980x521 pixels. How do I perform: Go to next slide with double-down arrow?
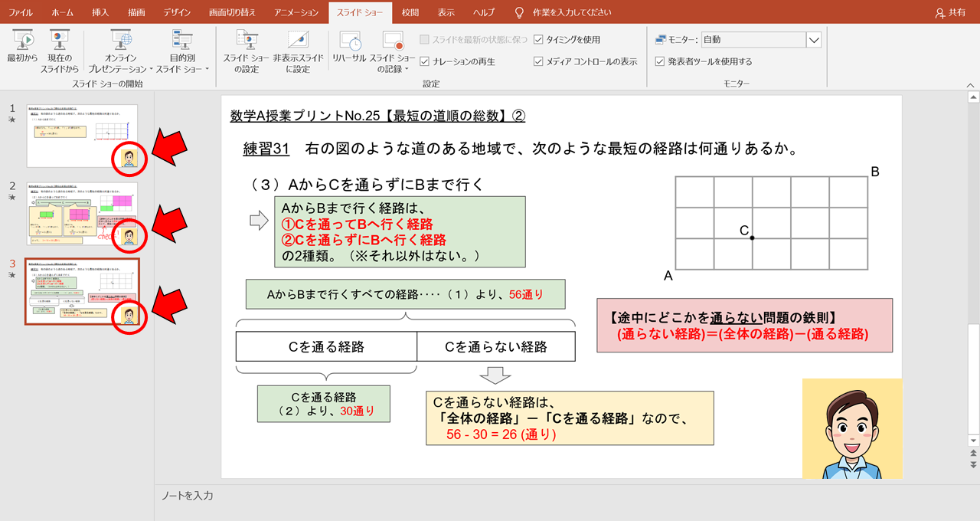973,464
